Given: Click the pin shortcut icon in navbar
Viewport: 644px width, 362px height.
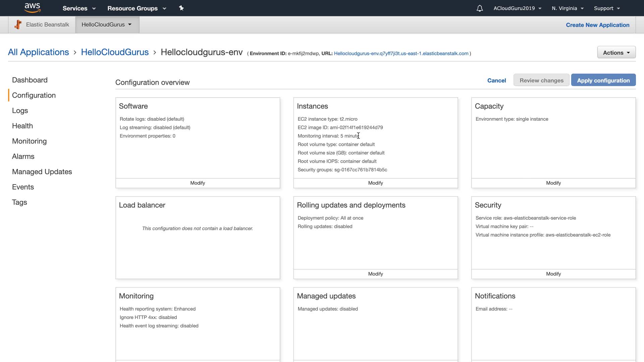Looking at the screenshot, I should pos(181,8).
